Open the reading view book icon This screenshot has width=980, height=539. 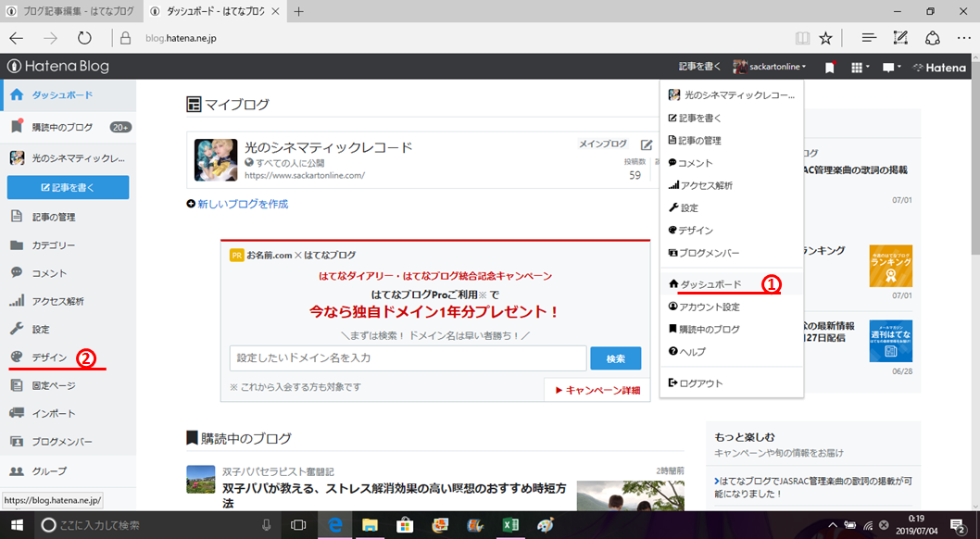tap(802, 38)
